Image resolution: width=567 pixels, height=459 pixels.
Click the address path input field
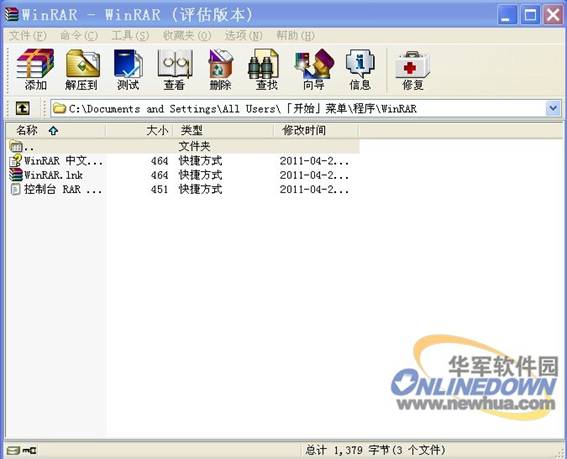point(298,109)
